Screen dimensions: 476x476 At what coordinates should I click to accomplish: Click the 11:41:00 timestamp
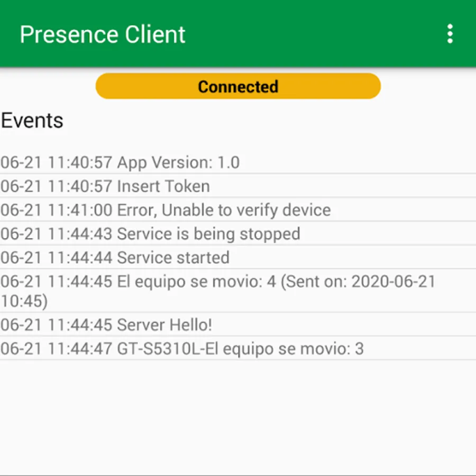pyautogui.click(x=80, y=210)
